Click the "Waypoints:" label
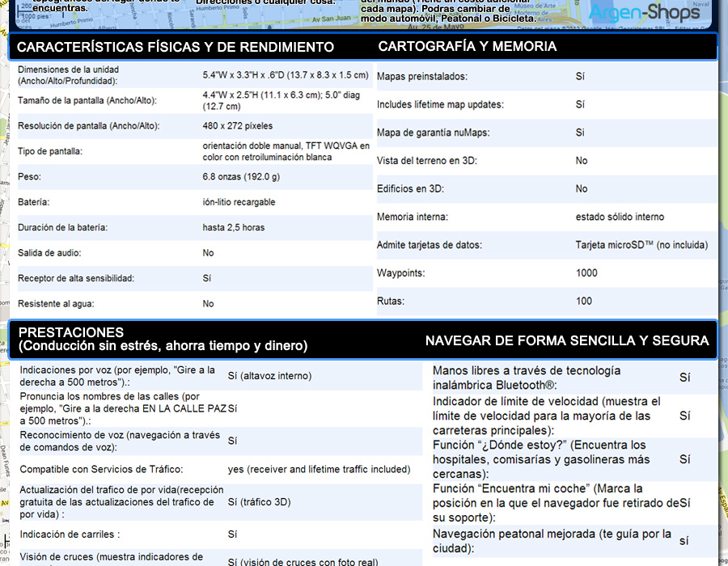 coord(400,273)
